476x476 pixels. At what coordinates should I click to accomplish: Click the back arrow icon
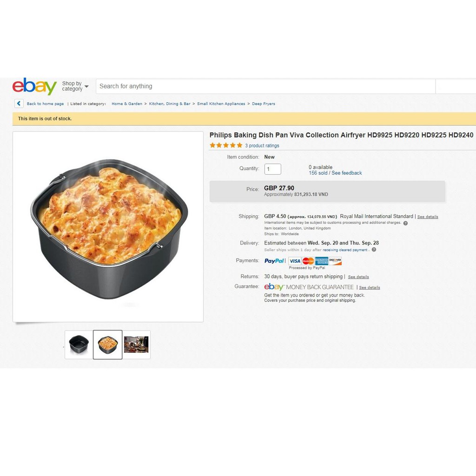click(x=19, y=104)
